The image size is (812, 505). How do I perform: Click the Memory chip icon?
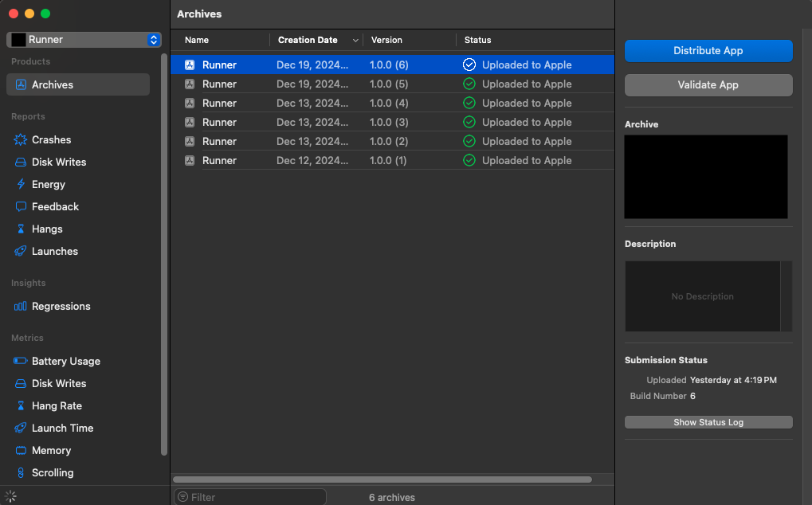pos(21,450)
